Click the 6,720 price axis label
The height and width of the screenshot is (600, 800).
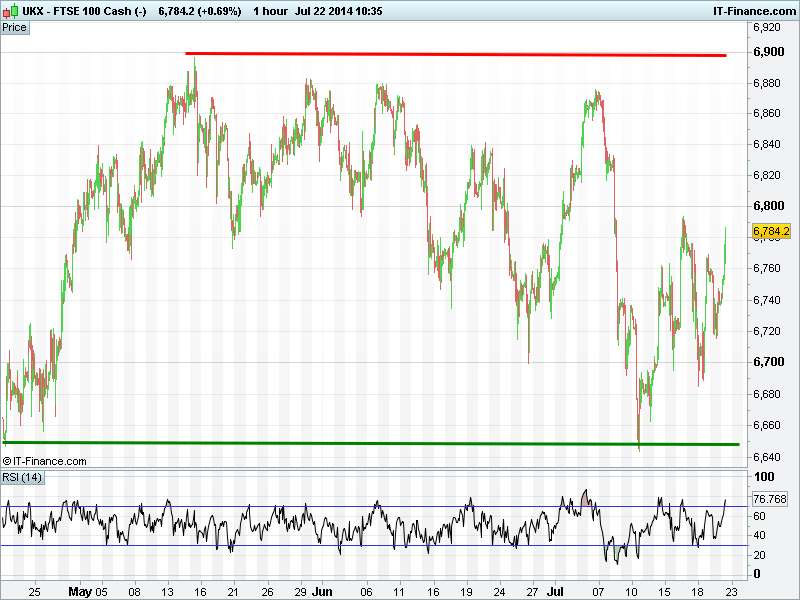coord(767,331)
